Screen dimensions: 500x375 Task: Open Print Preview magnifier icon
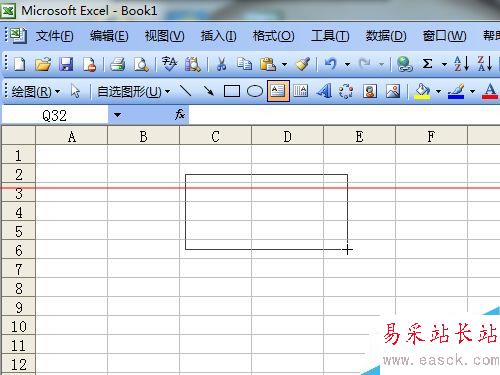[141, 64]
